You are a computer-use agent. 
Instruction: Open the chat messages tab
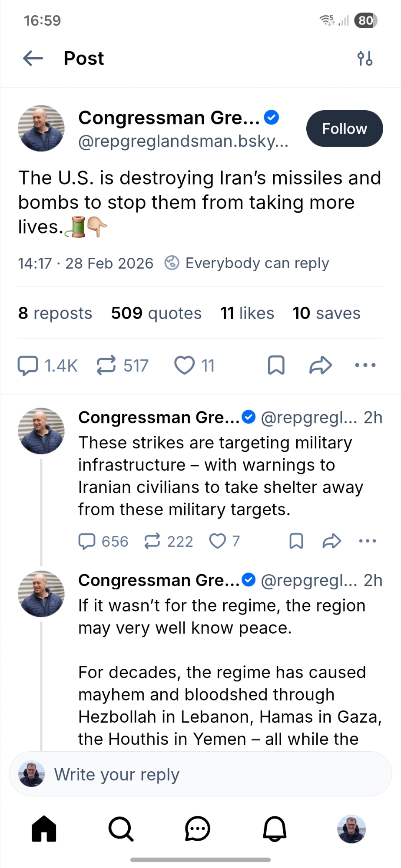pyautogui.click(x=198, y=829)
